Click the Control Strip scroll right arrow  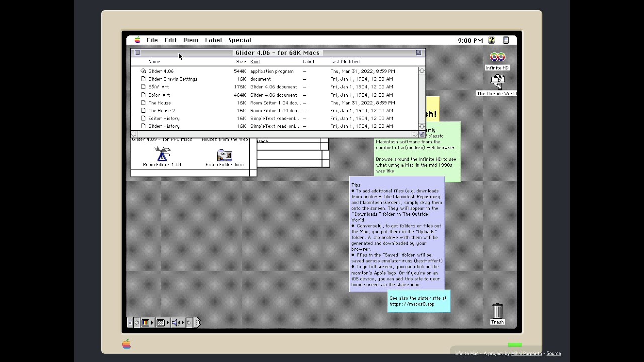pos(189,323)
